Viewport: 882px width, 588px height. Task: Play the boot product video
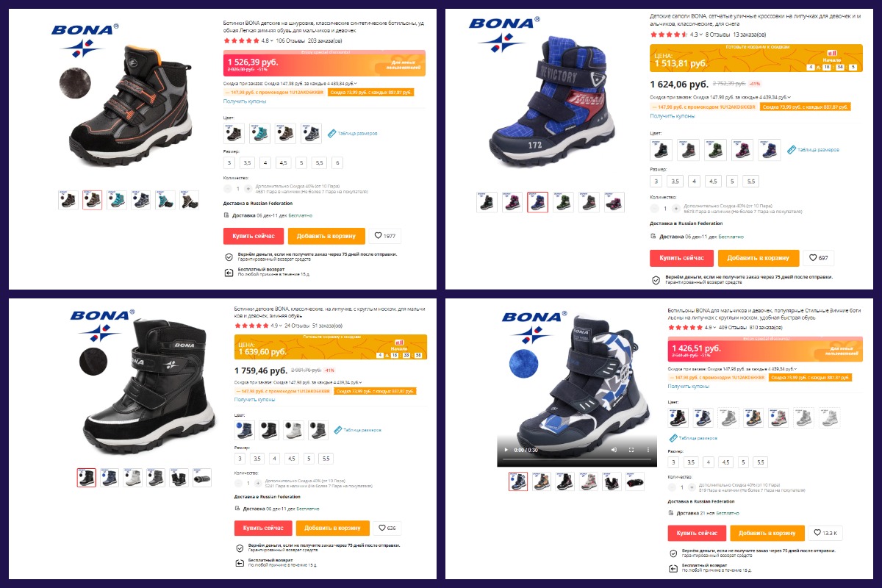click(x=505, y=449)
